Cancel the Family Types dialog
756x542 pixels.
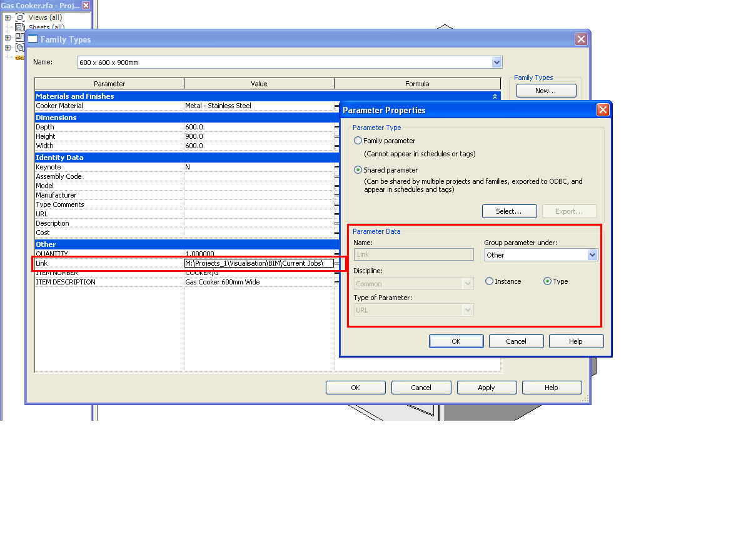(x=421, y=388)
